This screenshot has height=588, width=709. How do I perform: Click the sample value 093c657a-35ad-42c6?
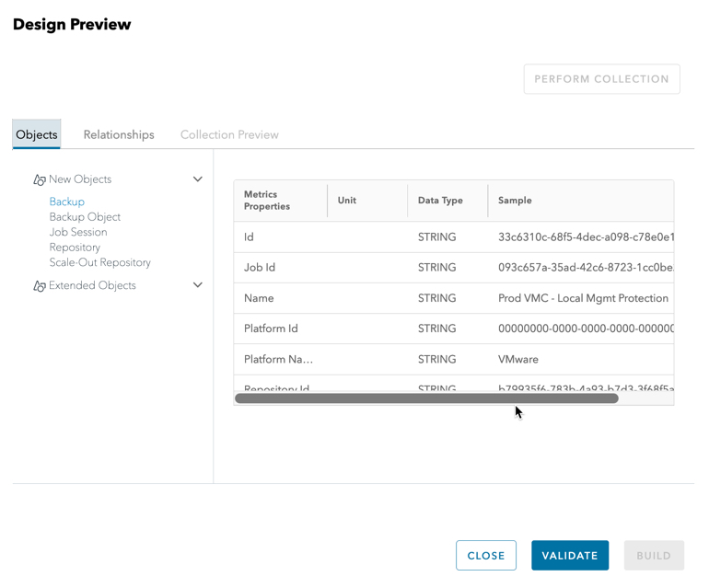coord(586,267)
